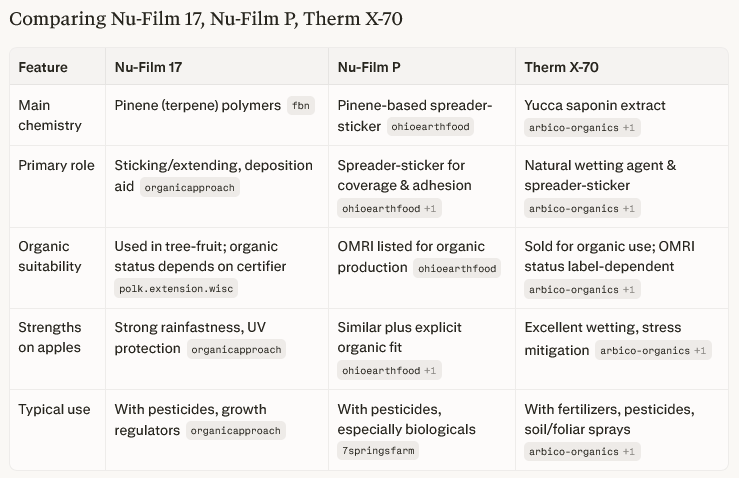Open ohioearthfood citation in Primary role row

(x=389, y=208)
